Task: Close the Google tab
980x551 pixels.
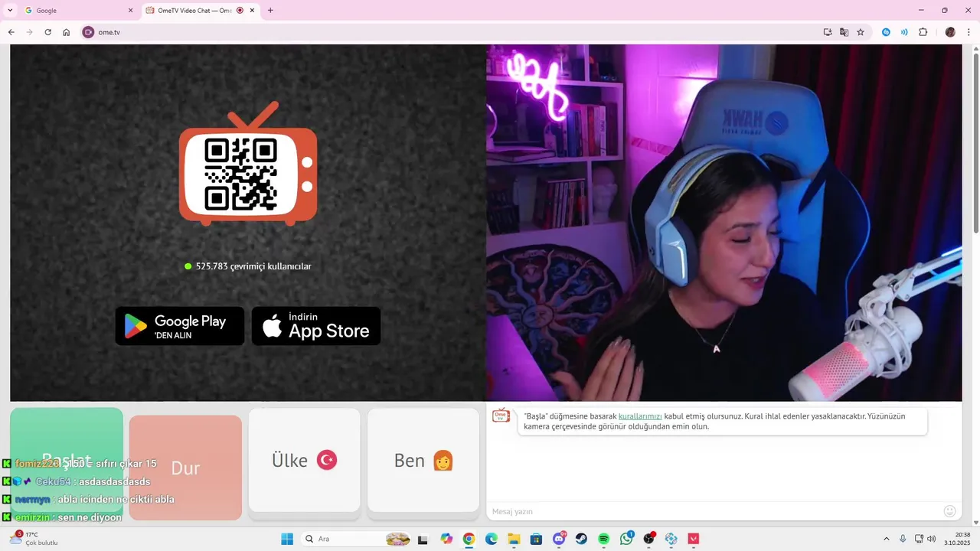Action: [x=130, y=11]
